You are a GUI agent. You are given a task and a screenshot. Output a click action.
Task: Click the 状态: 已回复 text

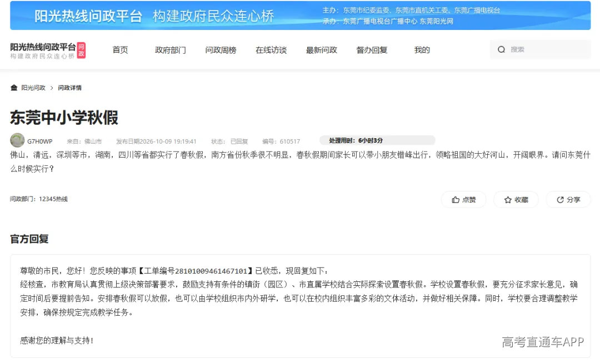229,141
